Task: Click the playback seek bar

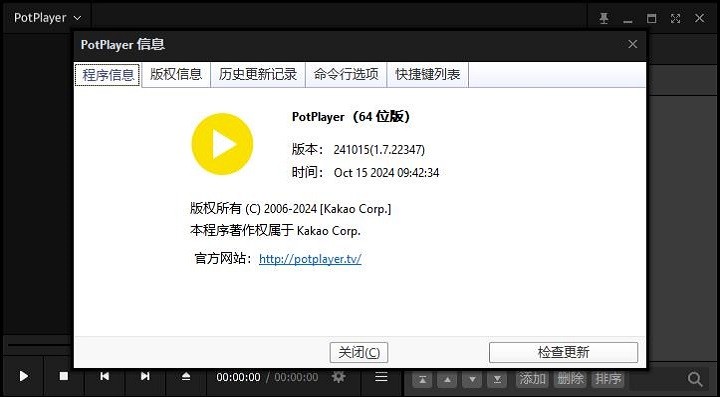Action: (39, 345)
